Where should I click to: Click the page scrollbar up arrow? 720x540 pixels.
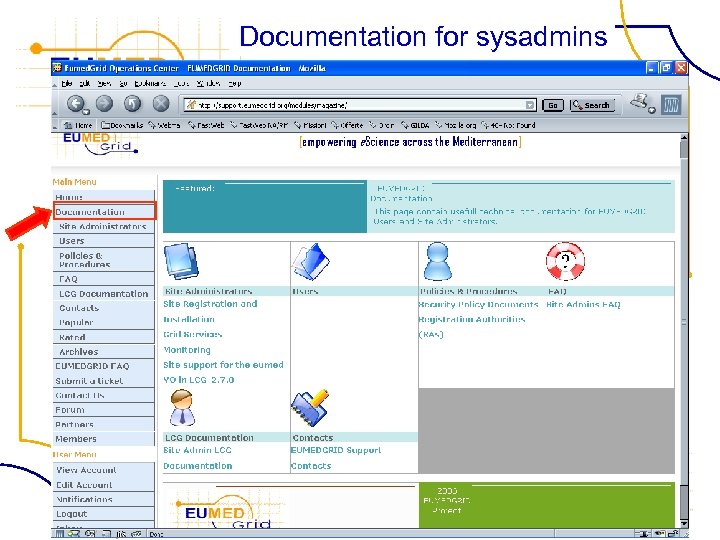click(684, 137)
